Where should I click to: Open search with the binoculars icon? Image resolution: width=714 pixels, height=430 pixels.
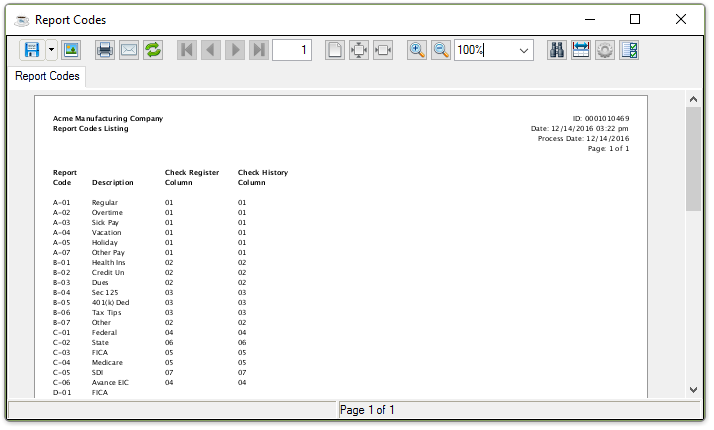pos(556,50)
